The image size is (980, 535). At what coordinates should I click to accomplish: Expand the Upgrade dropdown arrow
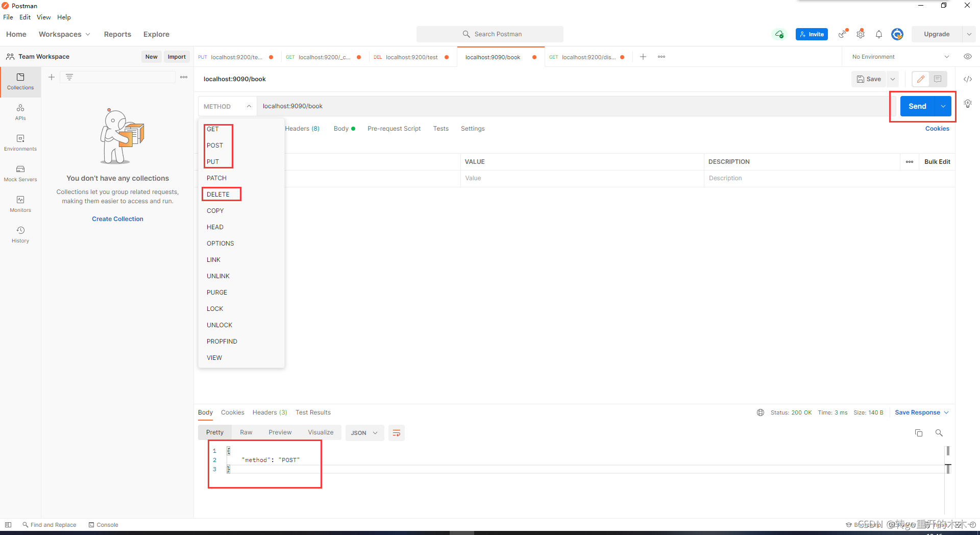point(969,34)
